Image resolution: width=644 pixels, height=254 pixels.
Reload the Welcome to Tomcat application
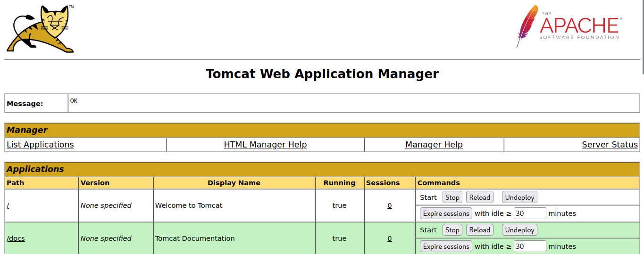click(x=479, y=197)
